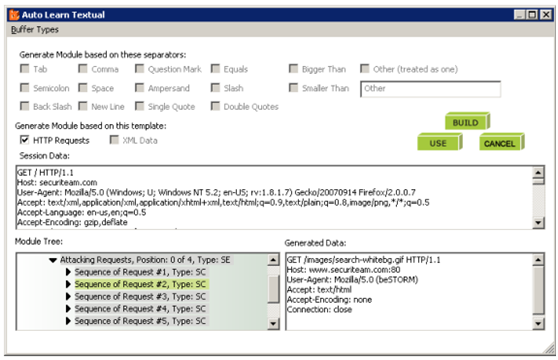Select highlighted 'Sequence of Request #2' row
Screen dimensions: 558x360
pyautogui.click(x=141, y=285)
